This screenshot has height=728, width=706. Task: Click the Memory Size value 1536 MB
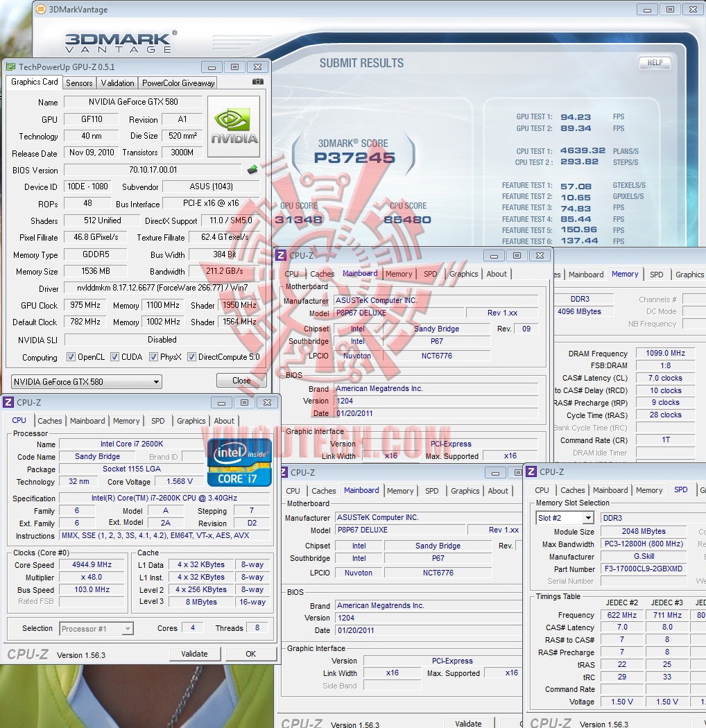95,270
